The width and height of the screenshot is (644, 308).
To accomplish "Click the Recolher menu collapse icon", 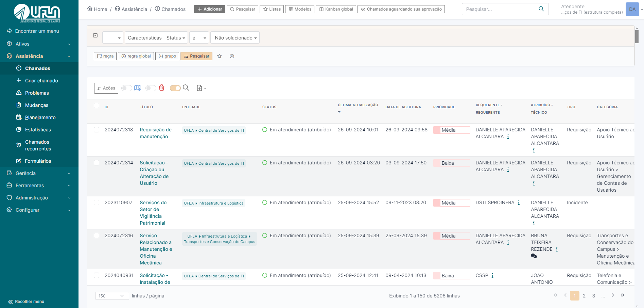I will click(11, 302).
